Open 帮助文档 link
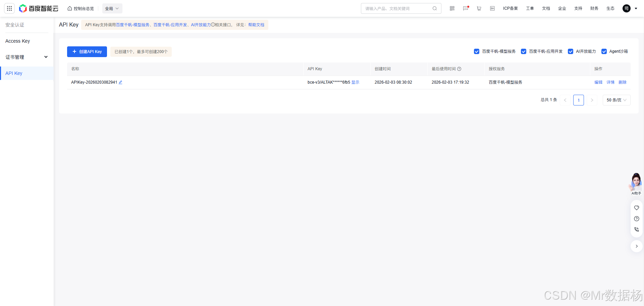Viewport: 644px width, 306px height. pyautogui.click(x=256, y=25)
